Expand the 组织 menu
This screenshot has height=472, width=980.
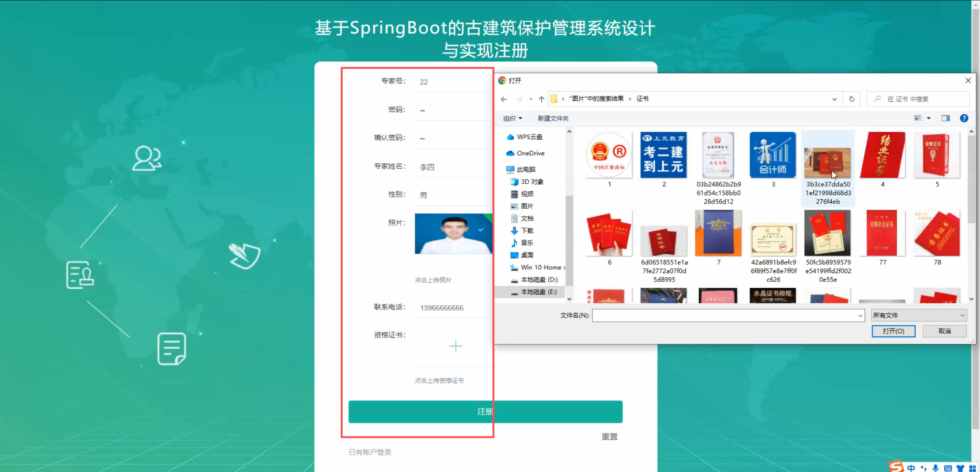513,119
